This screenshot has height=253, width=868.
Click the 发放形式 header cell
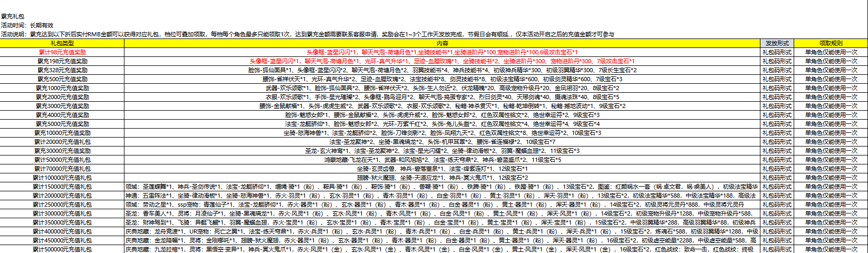(777, 43)
